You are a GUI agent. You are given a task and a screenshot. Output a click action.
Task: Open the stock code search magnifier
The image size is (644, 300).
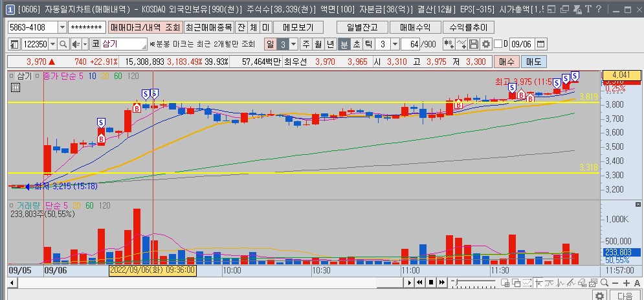(63, 44)
